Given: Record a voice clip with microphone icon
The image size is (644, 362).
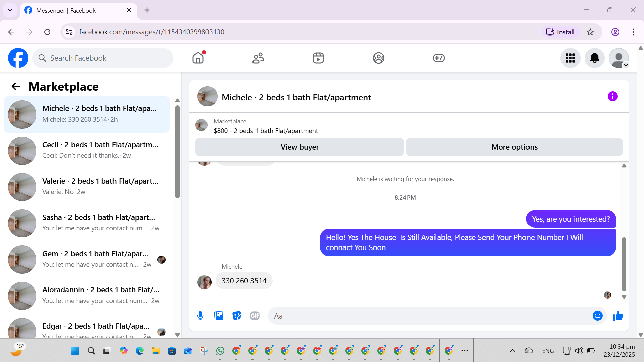Looking at the screenshot, I should coord(200,316).
